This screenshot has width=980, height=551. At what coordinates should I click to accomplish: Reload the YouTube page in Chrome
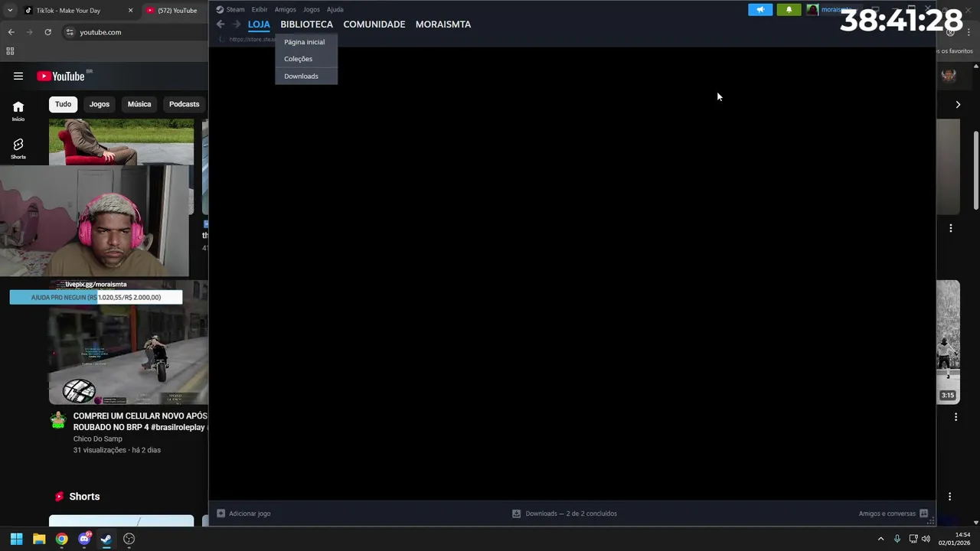click(x=47, y=32)
